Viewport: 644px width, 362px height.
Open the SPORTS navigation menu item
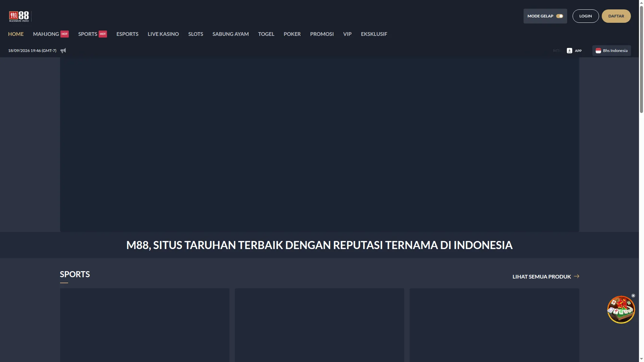coord(92,34)
